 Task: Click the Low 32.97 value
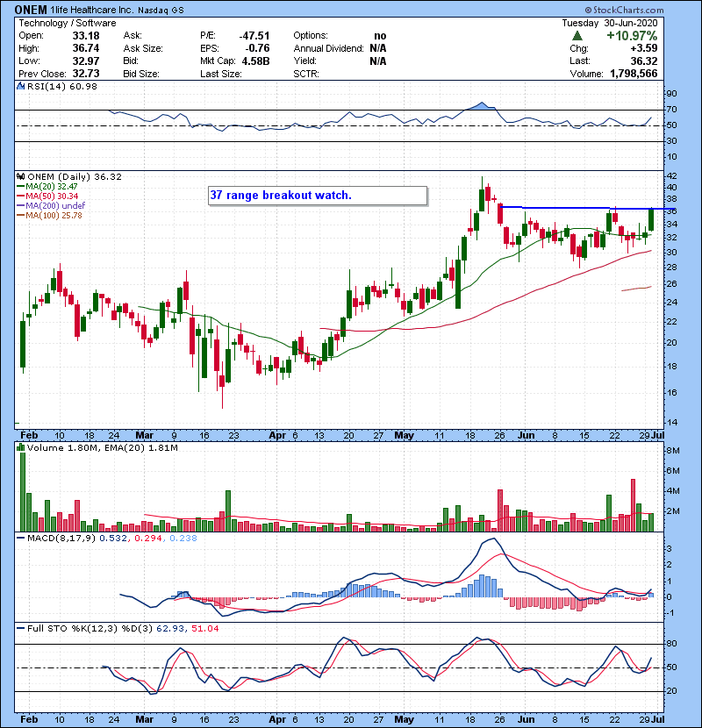click(86, 61)
